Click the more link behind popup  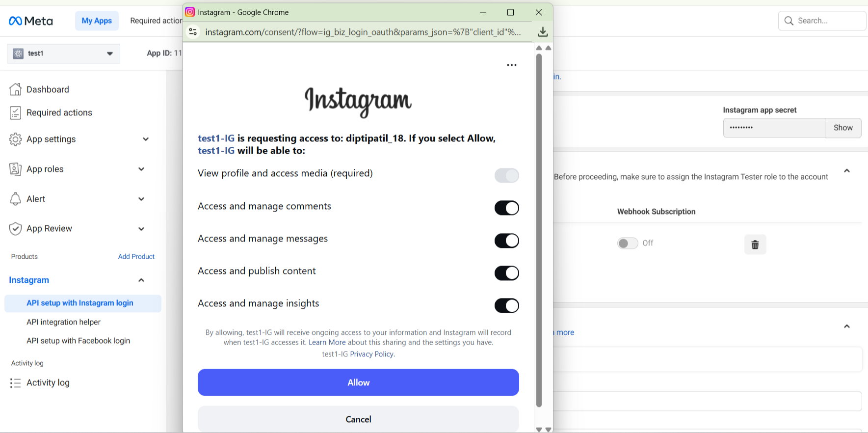565,332
